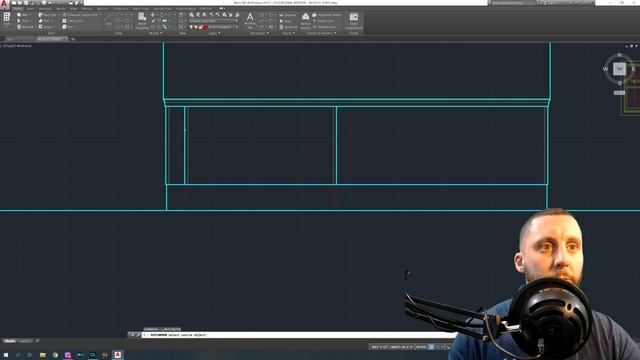640x360 pixels.
Task: Select the Wall tool in Build panel
Action: click(x=22, y=15)
